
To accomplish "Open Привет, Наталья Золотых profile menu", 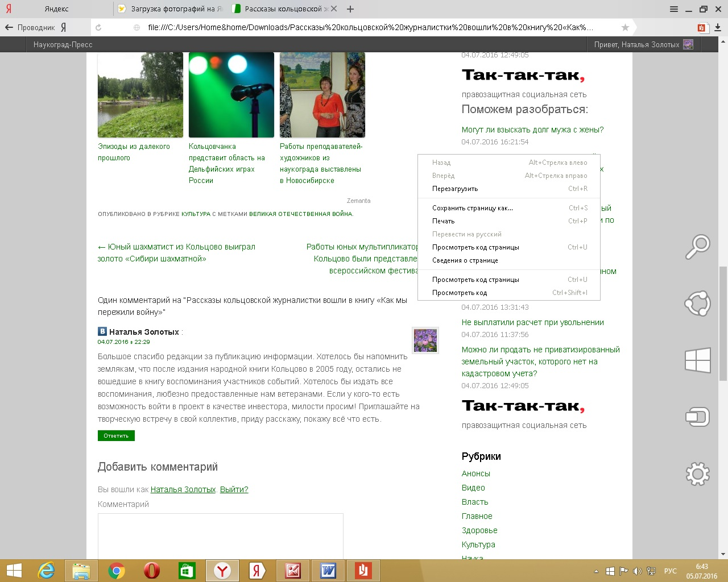I will 643,44.
